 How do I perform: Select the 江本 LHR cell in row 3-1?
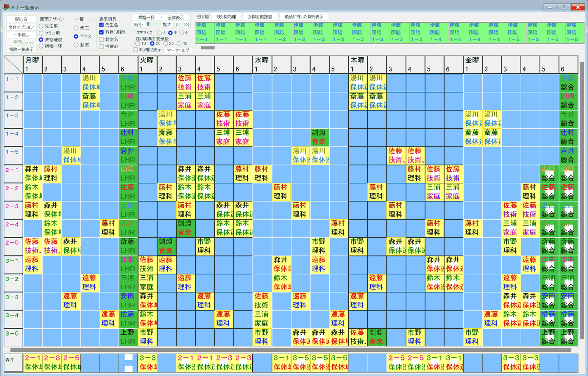(128, 265)
